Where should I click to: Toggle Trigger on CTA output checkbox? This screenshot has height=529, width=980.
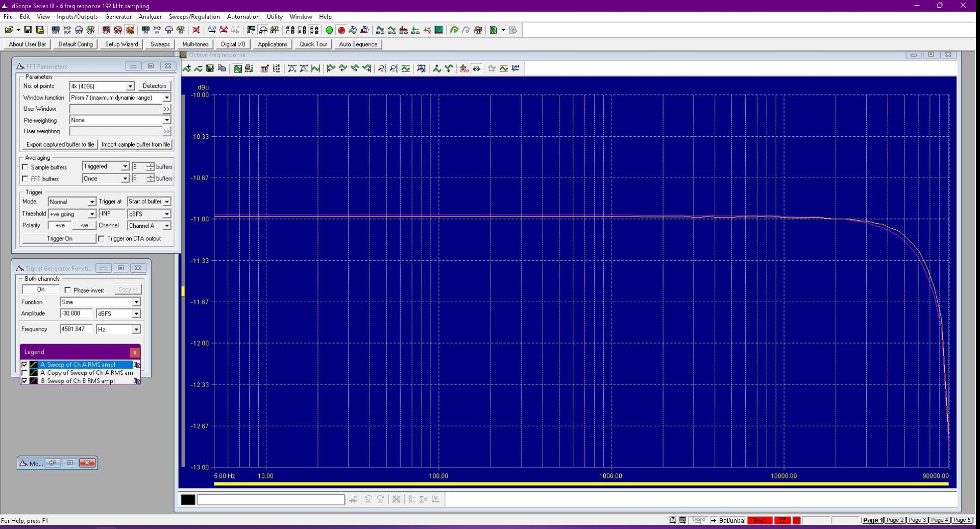[x=101, y=238]
